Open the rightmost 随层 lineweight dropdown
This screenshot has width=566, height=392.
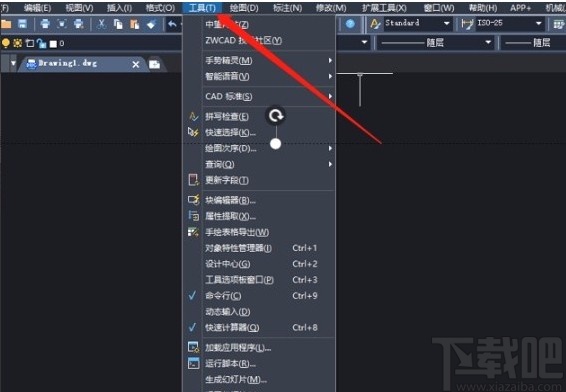click(534, 43)
